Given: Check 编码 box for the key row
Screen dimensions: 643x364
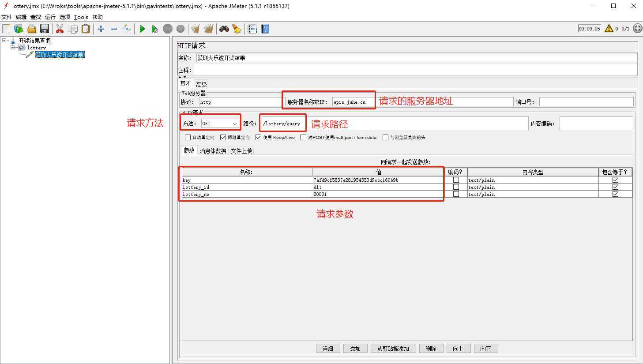Looking at the screenshot, I should 456,180.
